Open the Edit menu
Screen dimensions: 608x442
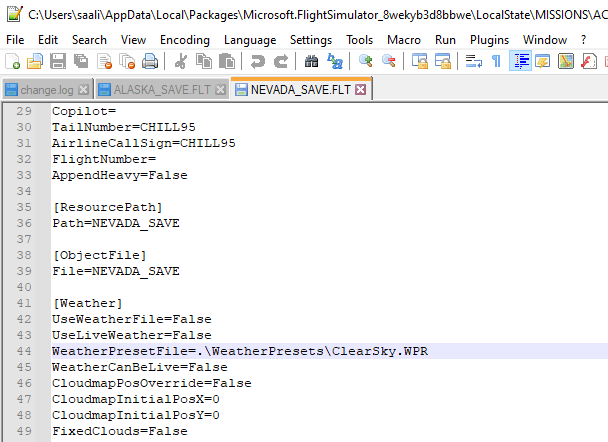48,40
